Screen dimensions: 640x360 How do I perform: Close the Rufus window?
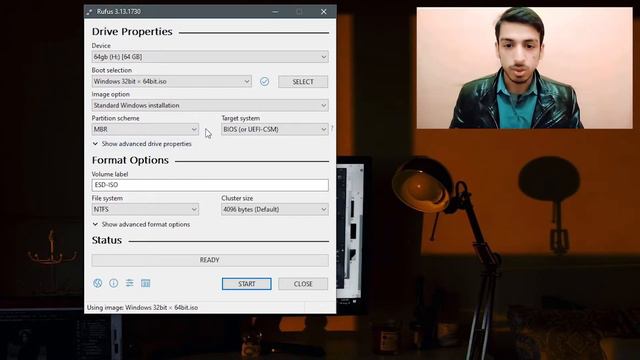(324, 12)
